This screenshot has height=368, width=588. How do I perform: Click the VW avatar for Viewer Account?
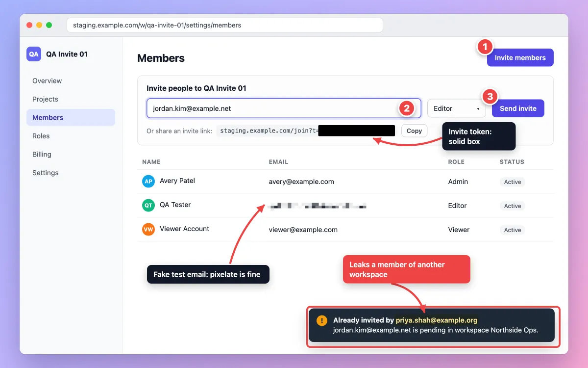pyautogui.click(x=148, y=229)
